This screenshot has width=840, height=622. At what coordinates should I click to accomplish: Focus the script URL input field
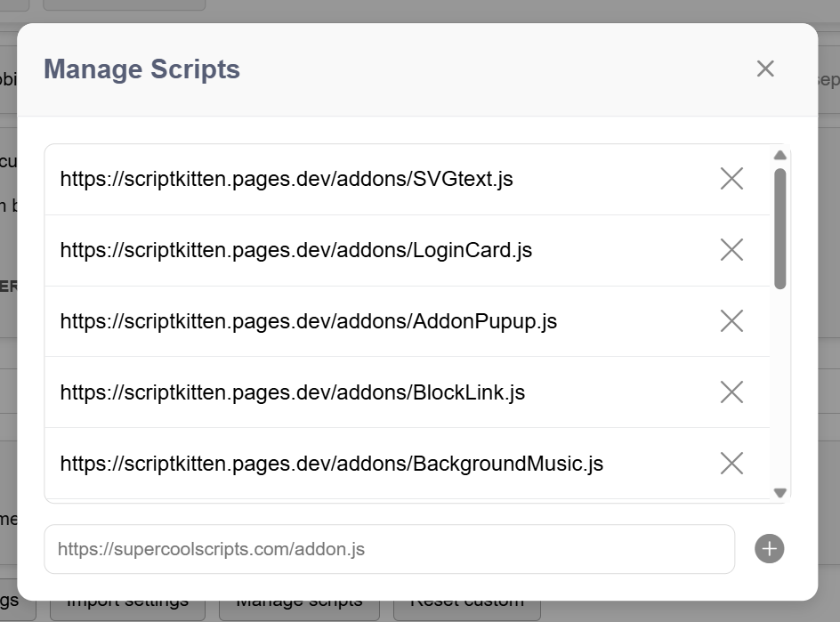389,549
